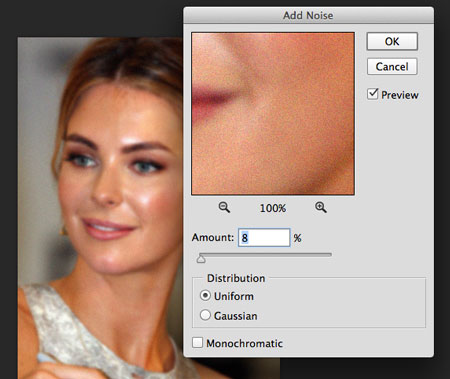Viewport: 450px width, 379px height.
Task: Enable the Monochromatic checkbox
Action: tap(197, 342)
